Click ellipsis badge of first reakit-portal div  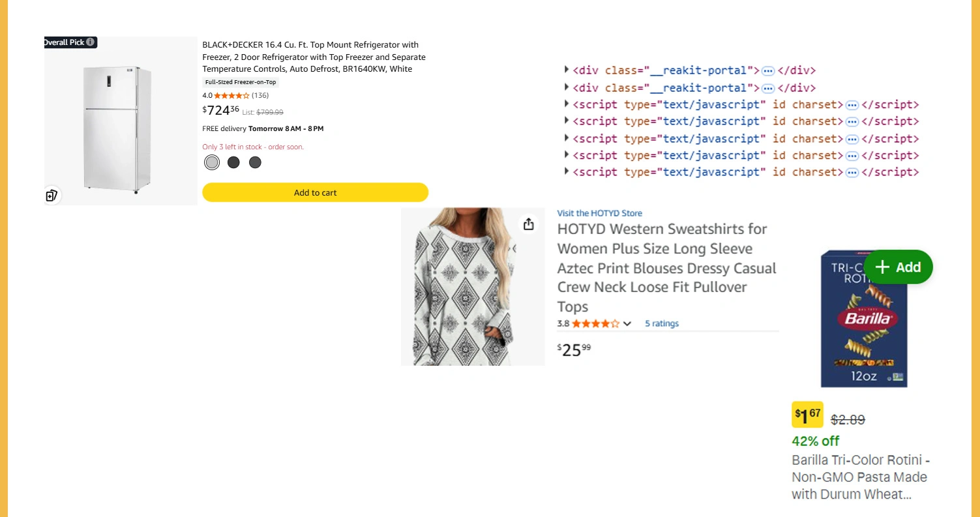[768, 70]
